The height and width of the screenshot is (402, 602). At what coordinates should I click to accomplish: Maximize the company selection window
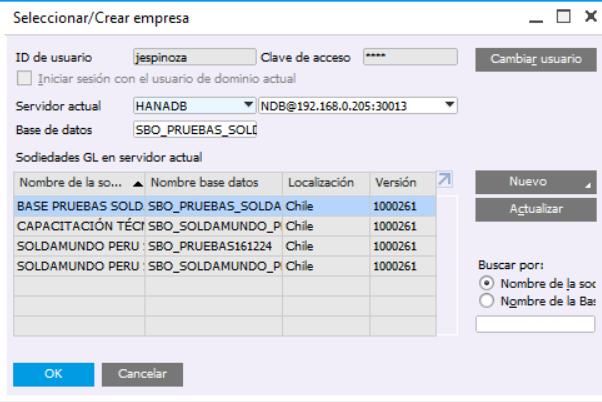563,17
